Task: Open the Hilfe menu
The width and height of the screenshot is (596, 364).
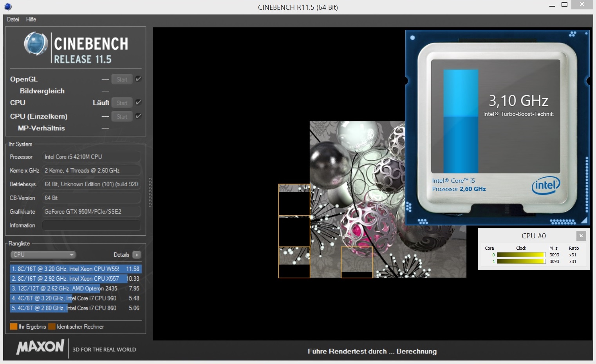Action: (x=31, y=19)
